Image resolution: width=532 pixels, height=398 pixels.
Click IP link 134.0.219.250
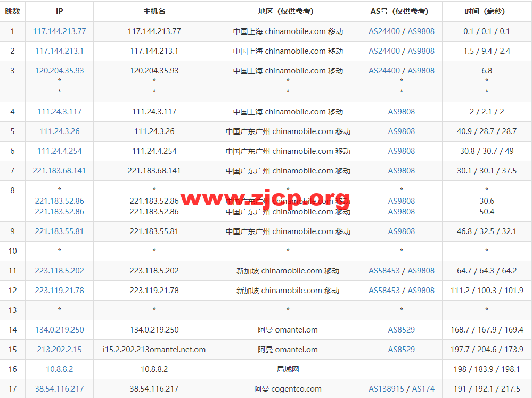[x=59, y=329]
